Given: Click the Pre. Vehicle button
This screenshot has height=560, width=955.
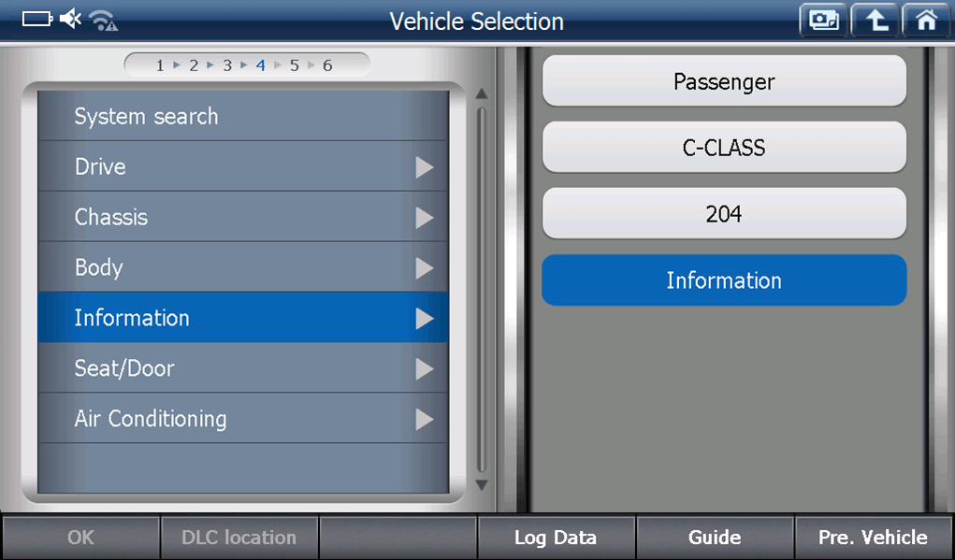Looking at the screenshot, I should (x=873, y=538).
